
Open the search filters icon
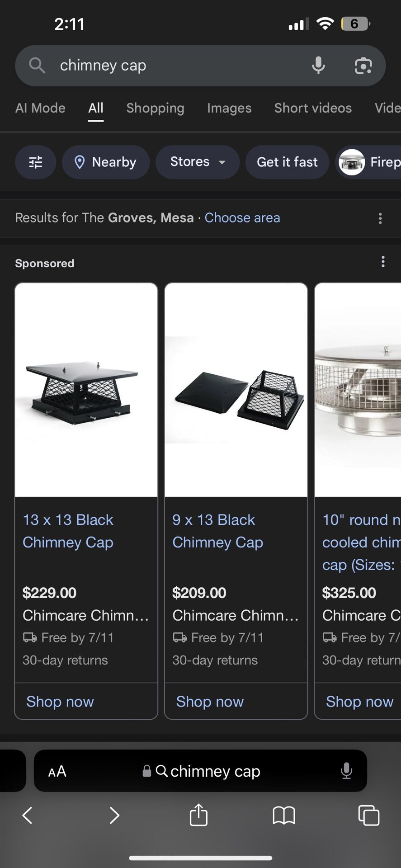(x=36, y=162)
